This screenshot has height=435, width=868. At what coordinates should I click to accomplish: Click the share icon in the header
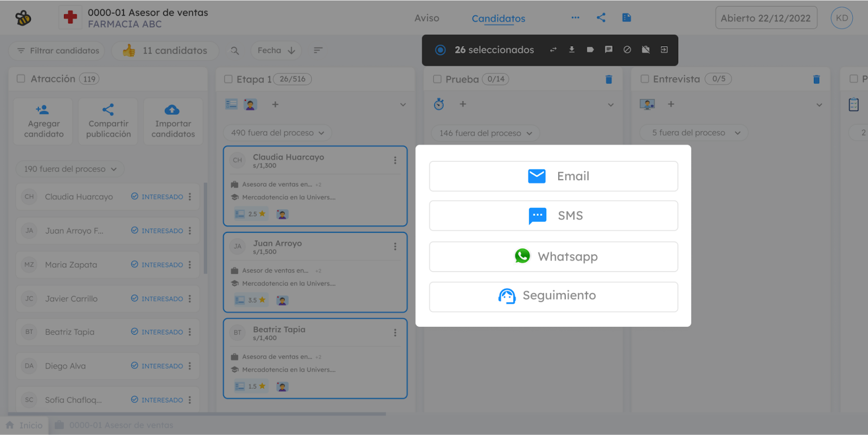[x=601, y=17]
